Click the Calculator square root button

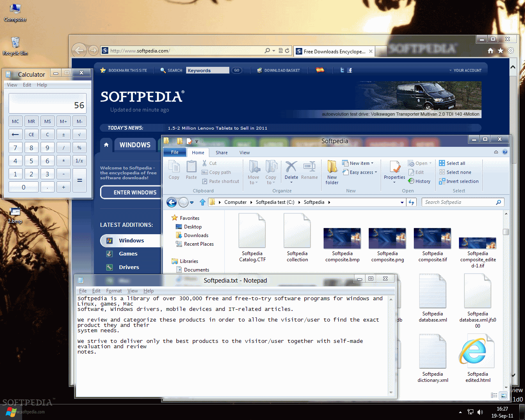[x=80, y=135]
